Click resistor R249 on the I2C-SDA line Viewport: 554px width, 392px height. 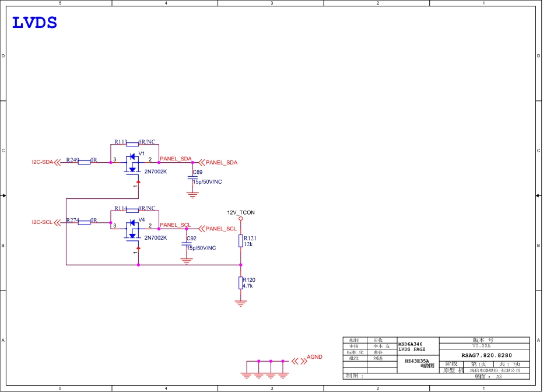point(85,163)
